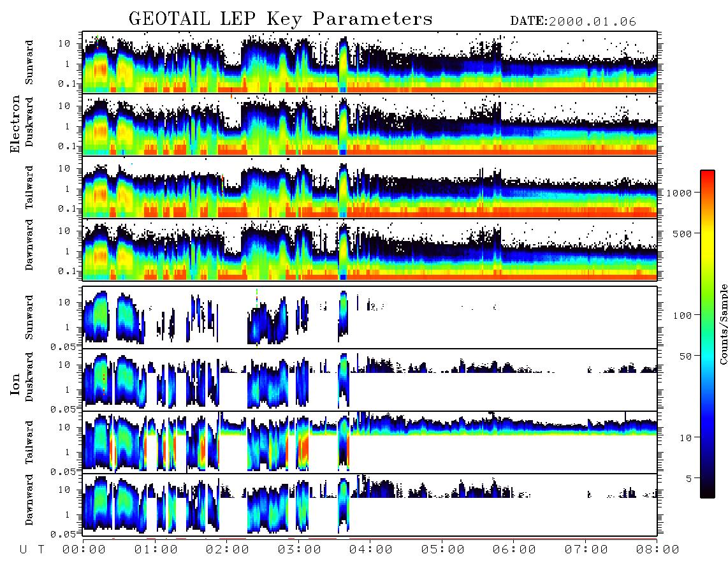This screenshot has width=728, height=561.
Task: Select the 01:00 time tick label
Action: click(156, 550)
